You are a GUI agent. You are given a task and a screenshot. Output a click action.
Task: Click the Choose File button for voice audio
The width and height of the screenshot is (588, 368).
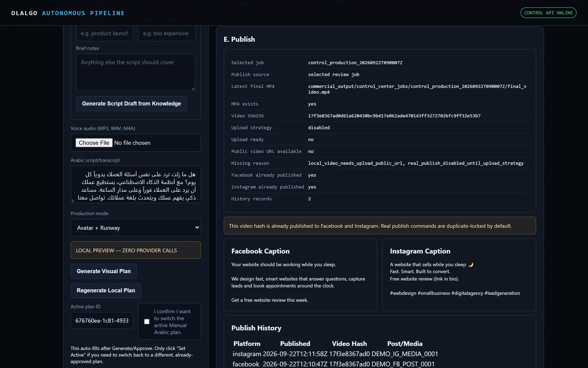click(x=94, y=143)
